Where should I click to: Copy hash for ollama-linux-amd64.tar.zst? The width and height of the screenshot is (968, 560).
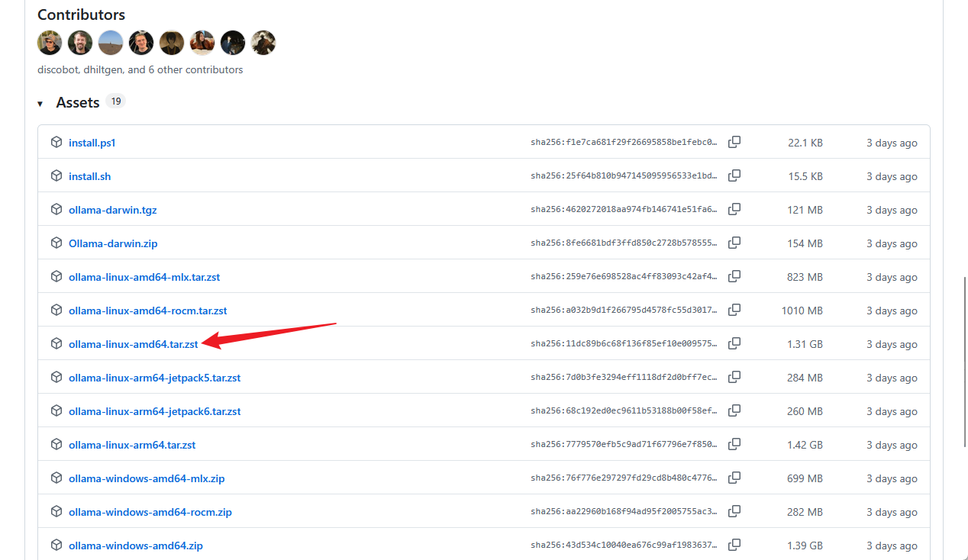click(x=734, y=344)
